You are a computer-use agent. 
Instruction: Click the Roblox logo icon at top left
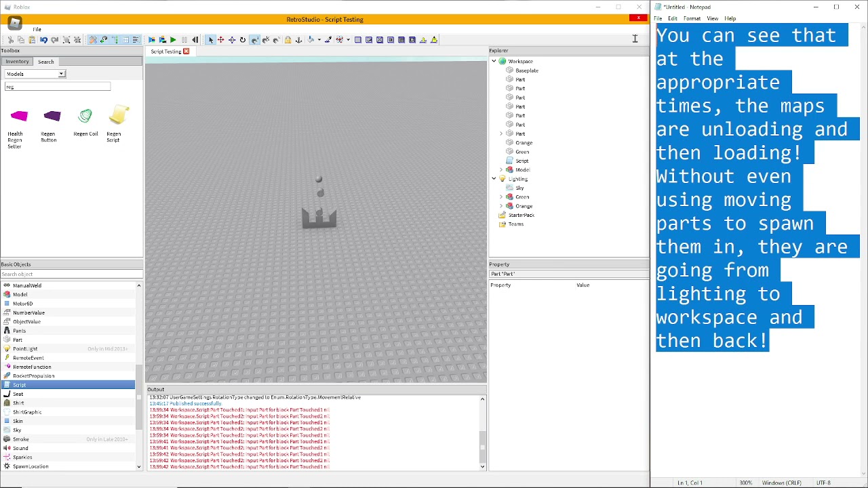coord(14,22)
